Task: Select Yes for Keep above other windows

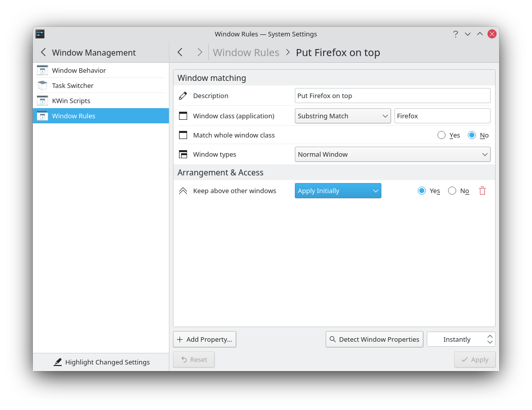Action: 422,191
